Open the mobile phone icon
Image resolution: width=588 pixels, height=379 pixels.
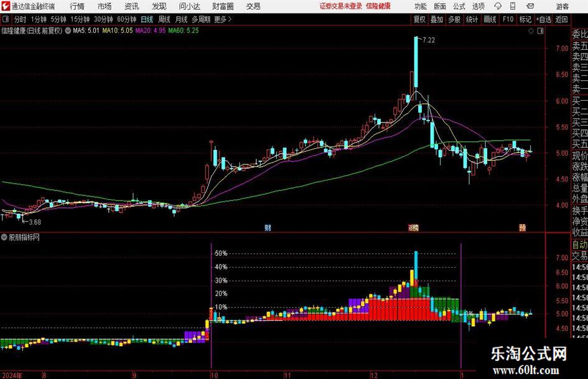tap(513, 6)
